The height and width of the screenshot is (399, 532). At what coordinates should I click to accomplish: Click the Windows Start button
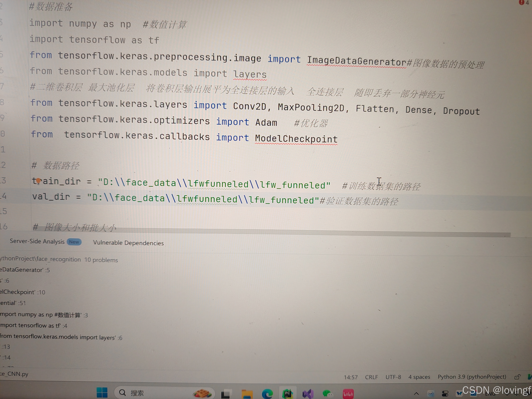point(102,392)
